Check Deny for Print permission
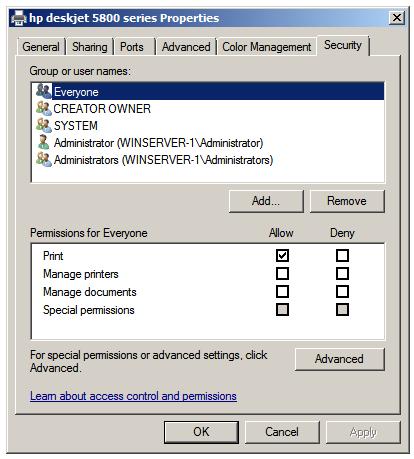This screenshot has width=414, height=459. 342,256
